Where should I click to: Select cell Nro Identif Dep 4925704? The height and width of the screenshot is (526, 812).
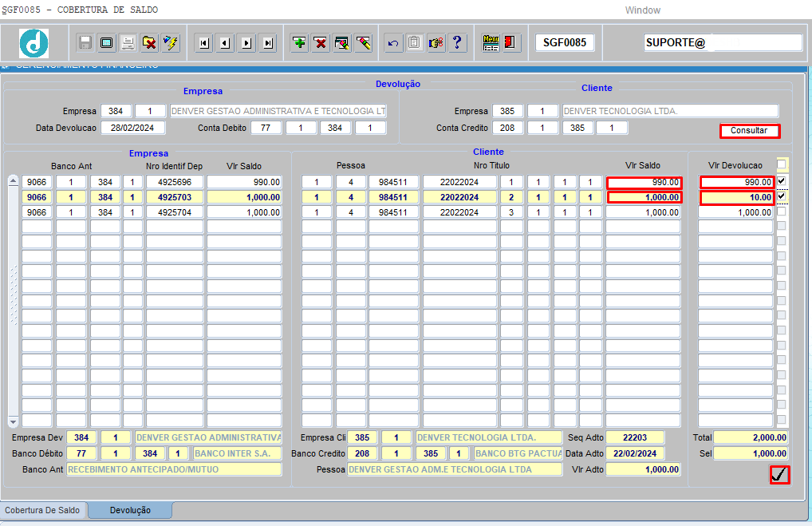(x=175, y=212)
